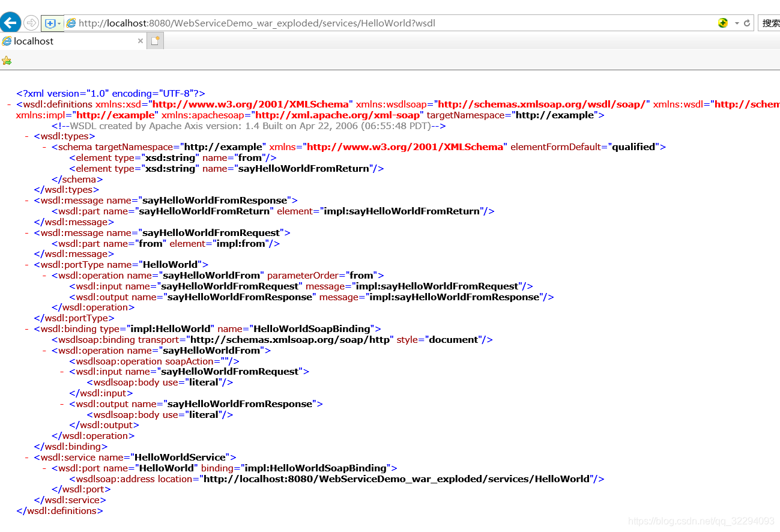Click the wsdl:output line with message attribute

pyautogui.click(x=312, y=297)
